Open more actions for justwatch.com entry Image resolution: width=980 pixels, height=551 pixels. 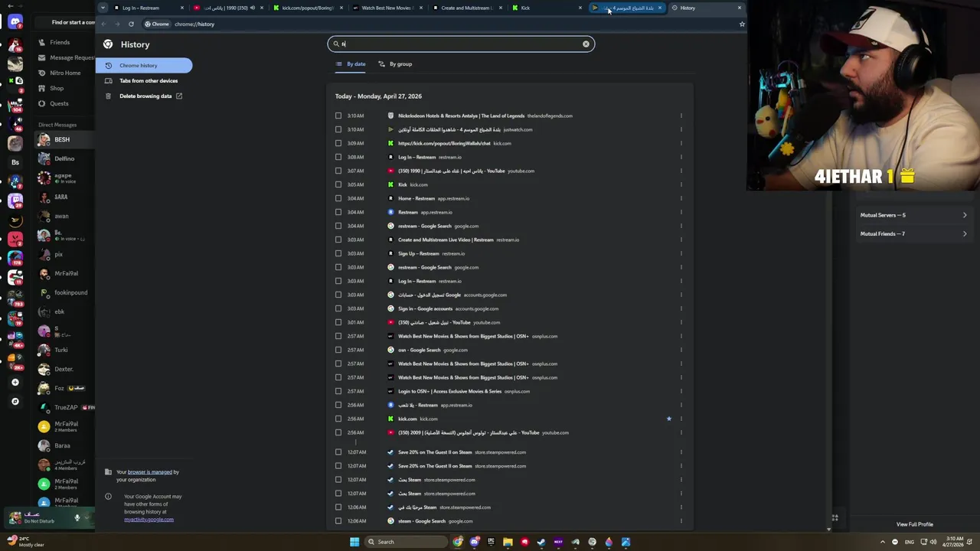[x=681, y=129]
